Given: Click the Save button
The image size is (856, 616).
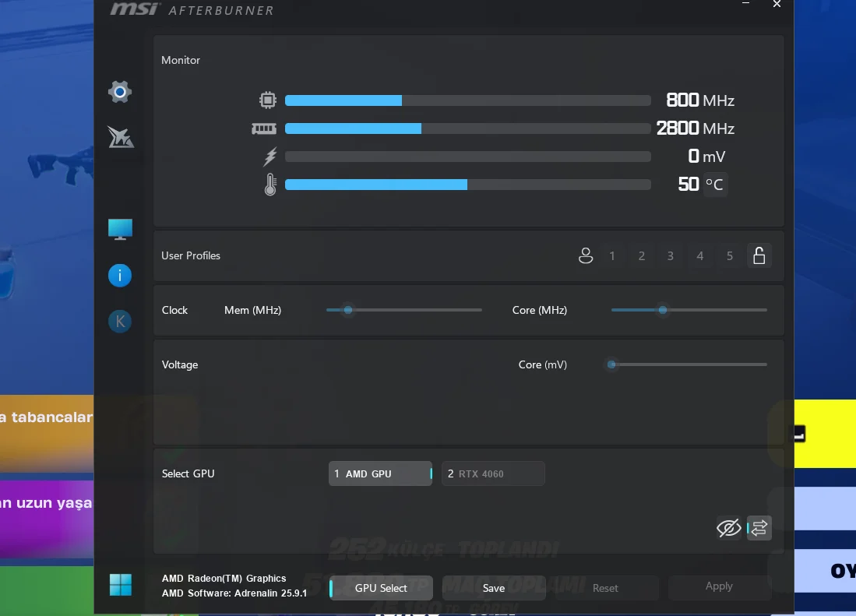Looking at the screenshot, I should point(494,588).
